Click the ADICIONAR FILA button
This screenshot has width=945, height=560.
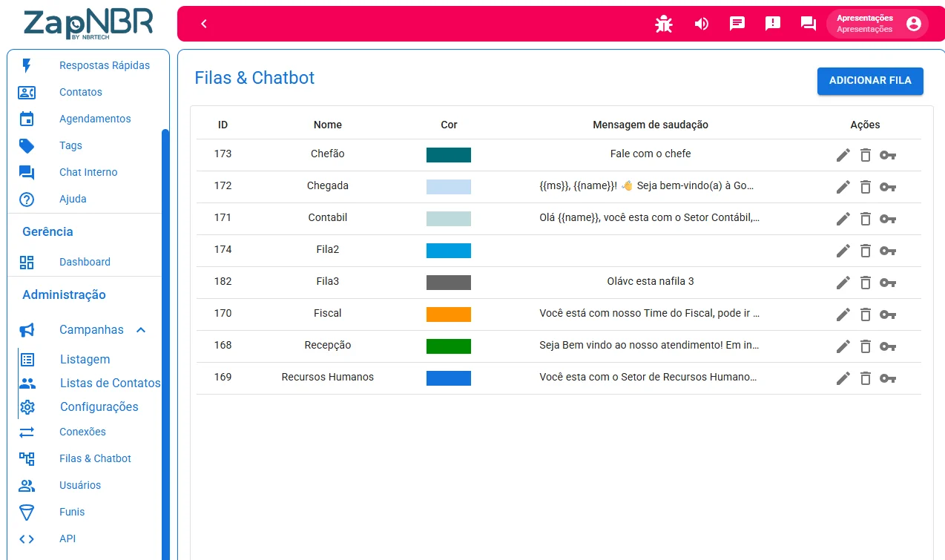(870, 81)
